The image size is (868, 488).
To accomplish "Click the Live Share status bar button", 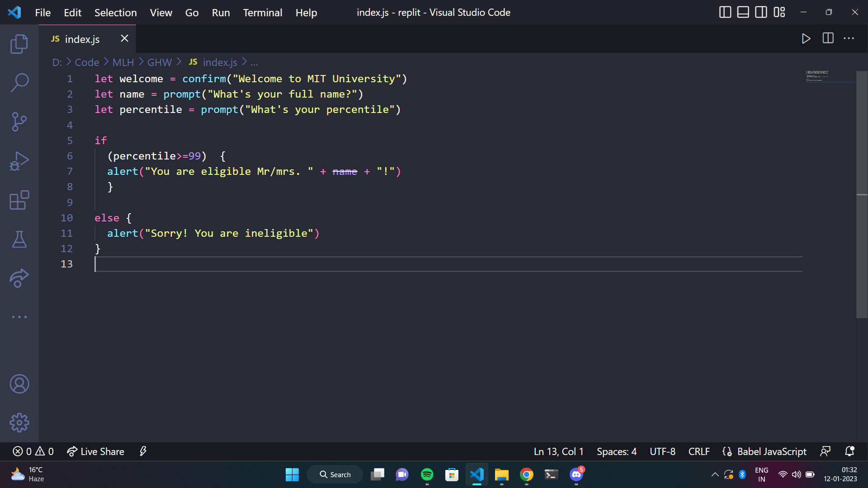I will click(x=96, y=451).
